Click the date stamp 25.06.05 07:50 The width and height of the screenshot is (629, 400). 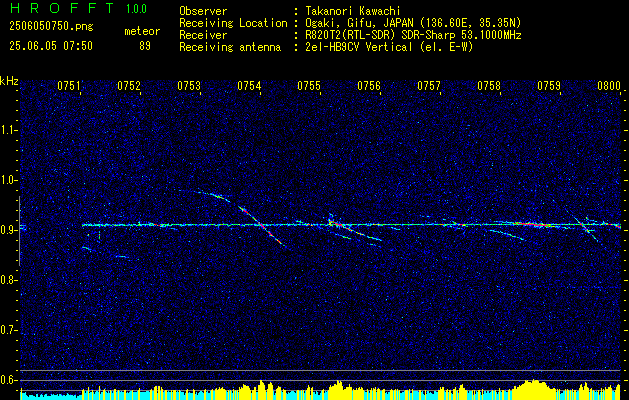51,46
